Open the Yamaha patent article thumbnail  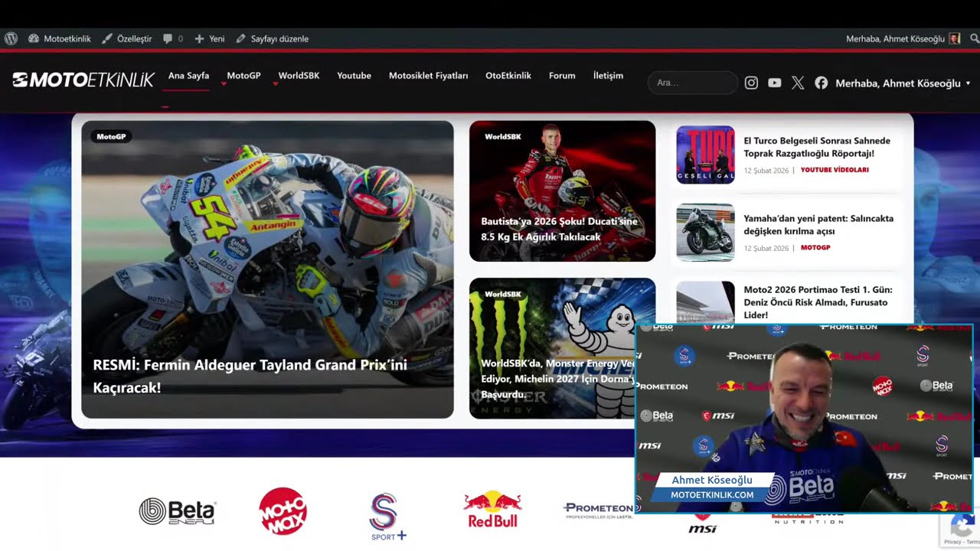coord(705,233)
